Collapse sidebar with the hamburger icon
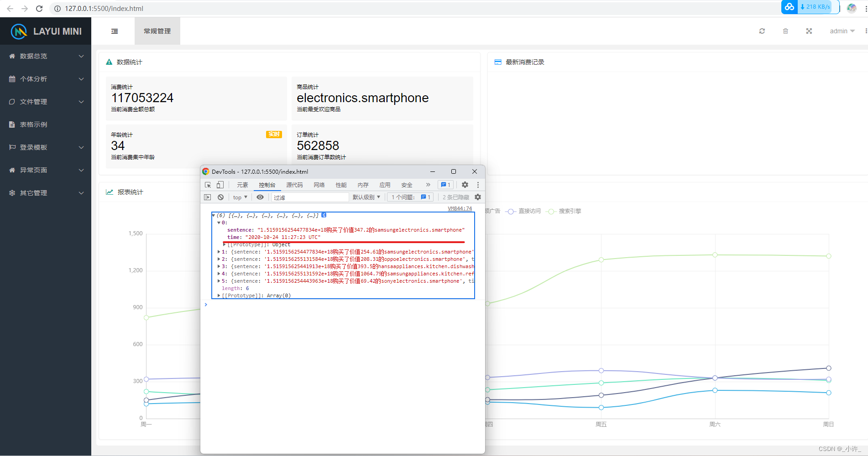Screen dimensions: 868x456 (x=115, y=31)
